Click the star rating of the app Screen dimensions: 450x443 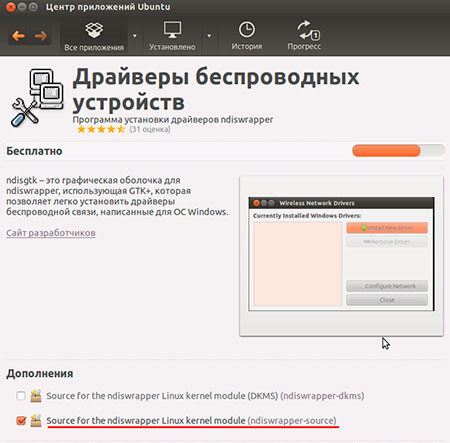[101, 129]
